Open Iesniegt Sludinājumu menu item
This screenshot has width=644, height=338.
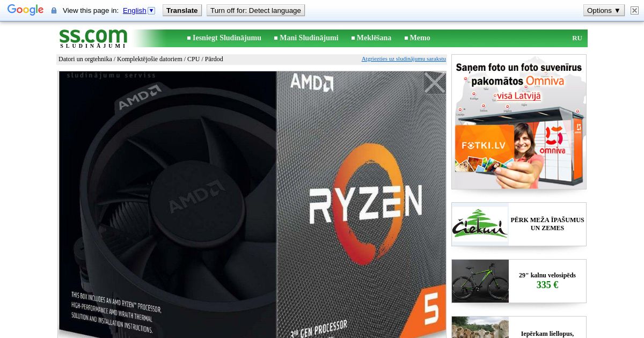[x=227, y=38]
